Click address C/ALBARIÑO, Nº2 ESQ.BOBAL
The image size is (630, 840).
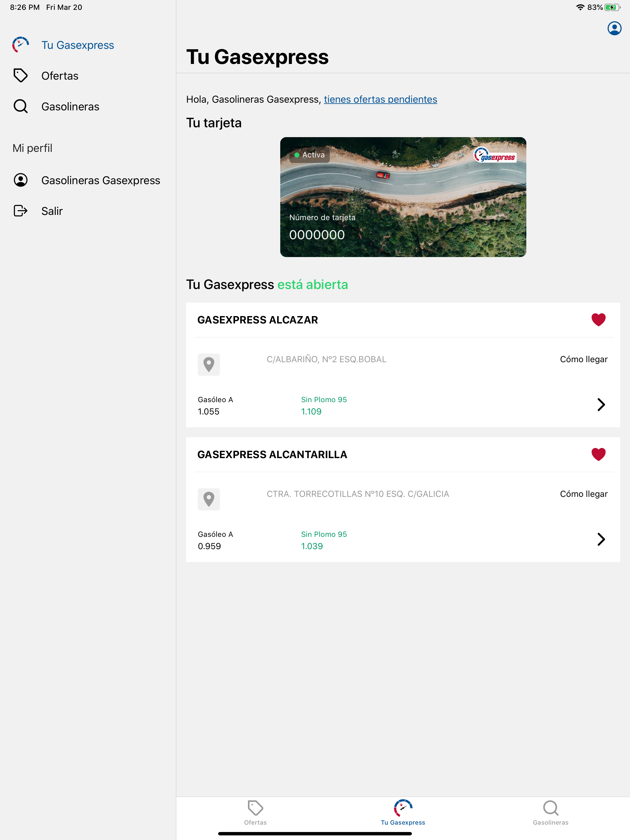tap(326, 359)
